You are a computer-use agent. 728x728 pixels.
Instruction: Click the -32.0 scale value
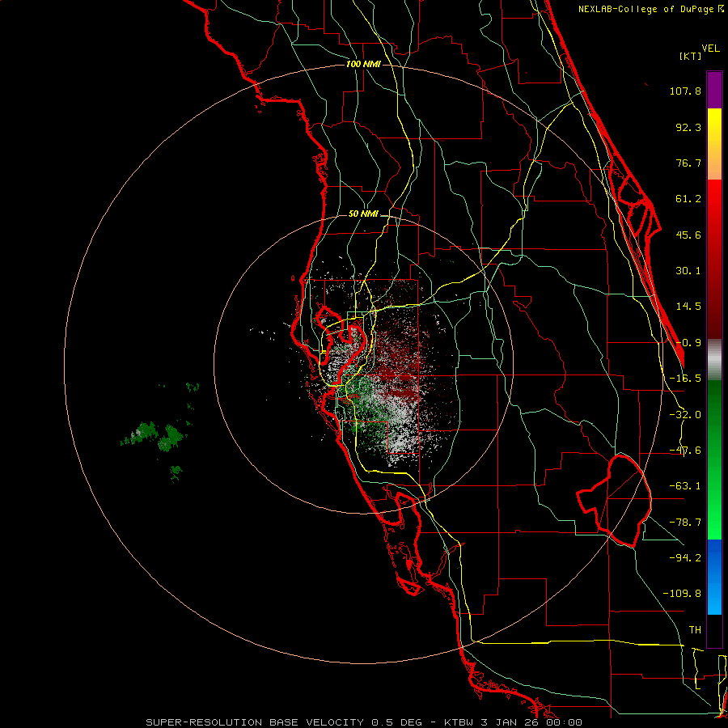(685, 415)
